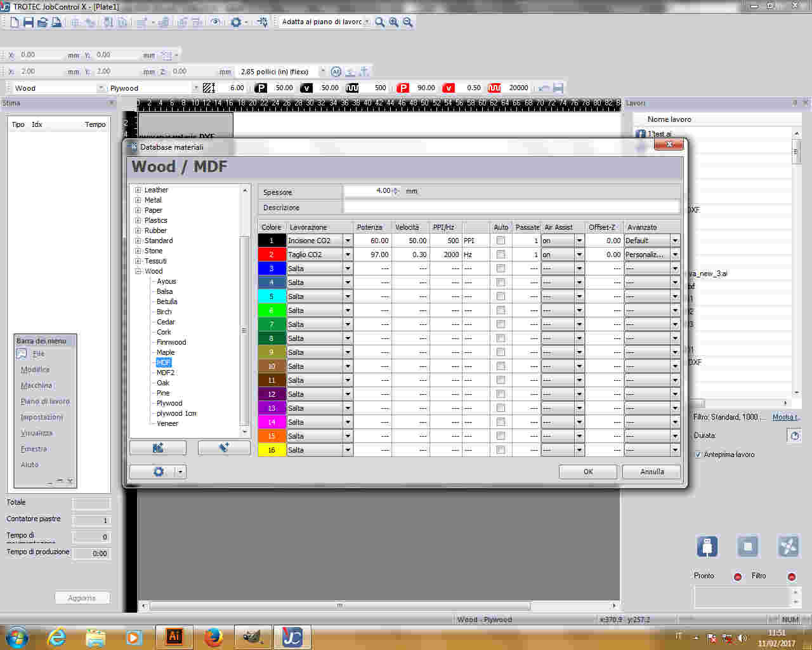Image resolution: width=812 pixels, height=650 pixels.
Task: Click the Annulla button
Action: [652, 472]
